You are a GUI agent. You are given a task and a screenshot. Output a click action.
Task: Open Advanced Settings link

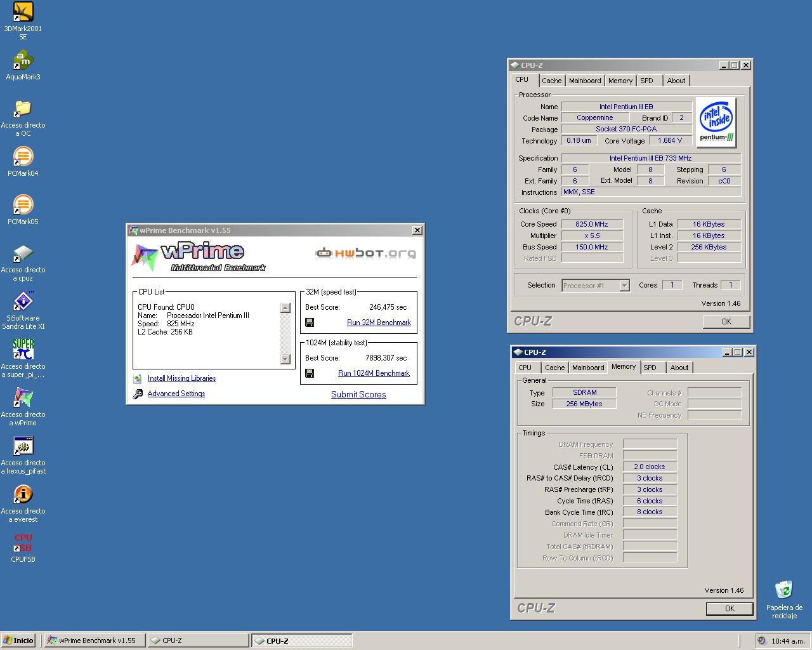coord(176,394)
